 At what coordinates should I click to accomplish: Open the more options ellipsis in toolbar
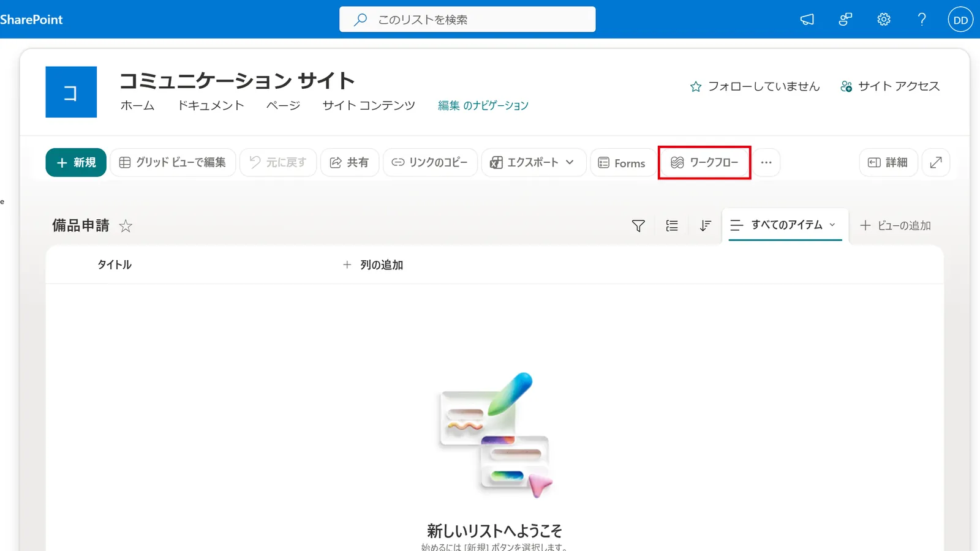click(x=766, y=162)
